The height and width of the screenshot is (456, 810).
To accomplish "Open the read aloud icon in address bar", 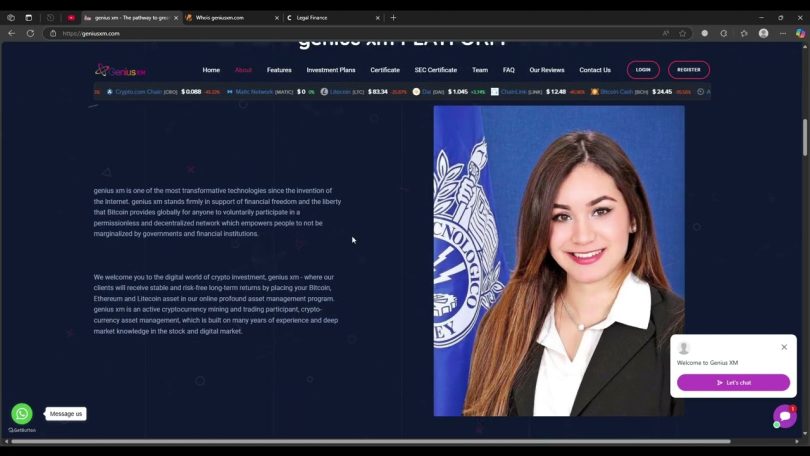I will 666,33.
